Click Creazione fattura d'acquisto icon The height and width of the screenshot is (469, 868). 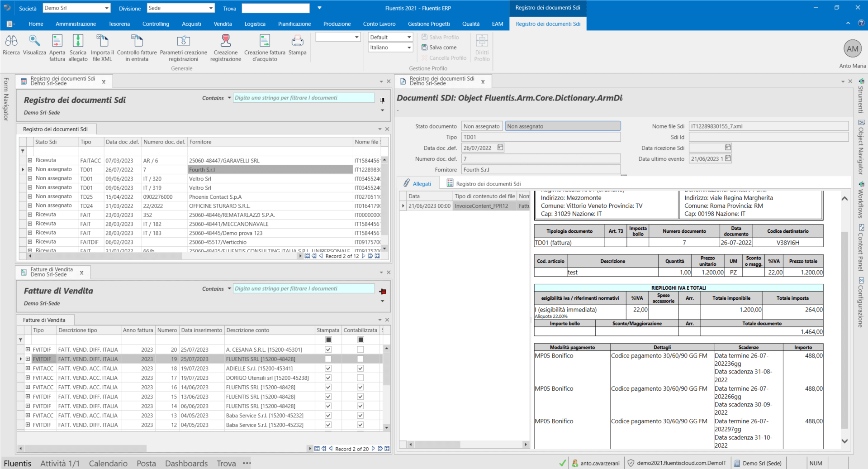tap(265, 41)
